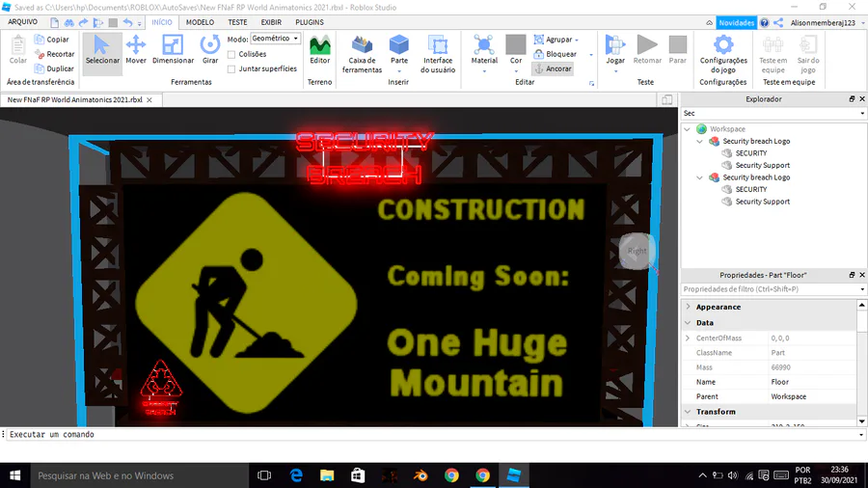Screen dimensions: 868x488
Task: Open the dropdown arrow under Jogar
Action: click(x=615, y=71)
